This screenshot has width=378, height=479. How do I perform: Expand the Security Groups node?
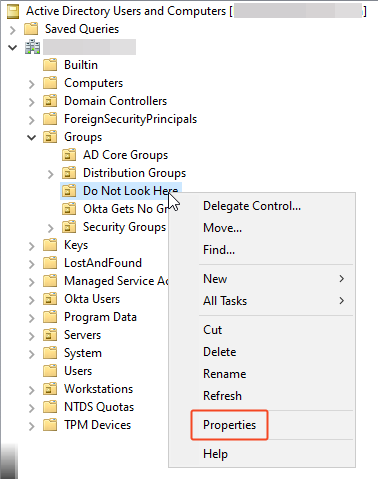tap(51, 228)
